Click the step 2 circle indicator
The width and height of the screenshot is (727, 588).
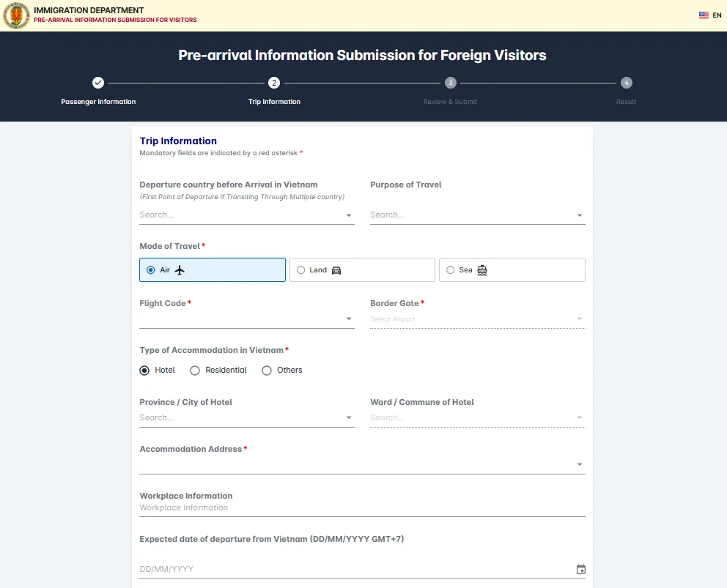pos(274,83)
